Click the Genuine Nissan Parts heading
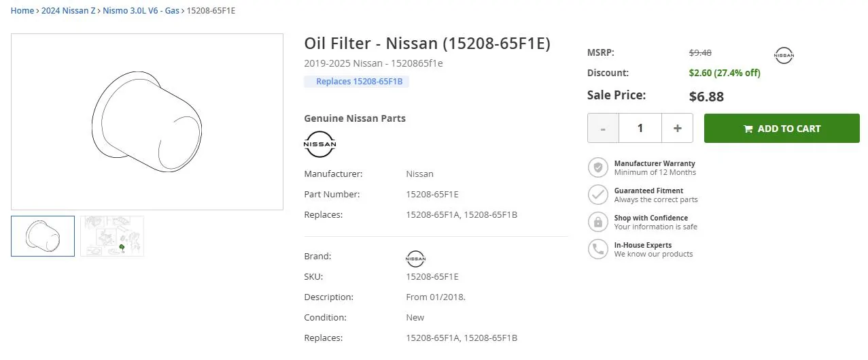 pyautogui.click(x=355, y=118)
